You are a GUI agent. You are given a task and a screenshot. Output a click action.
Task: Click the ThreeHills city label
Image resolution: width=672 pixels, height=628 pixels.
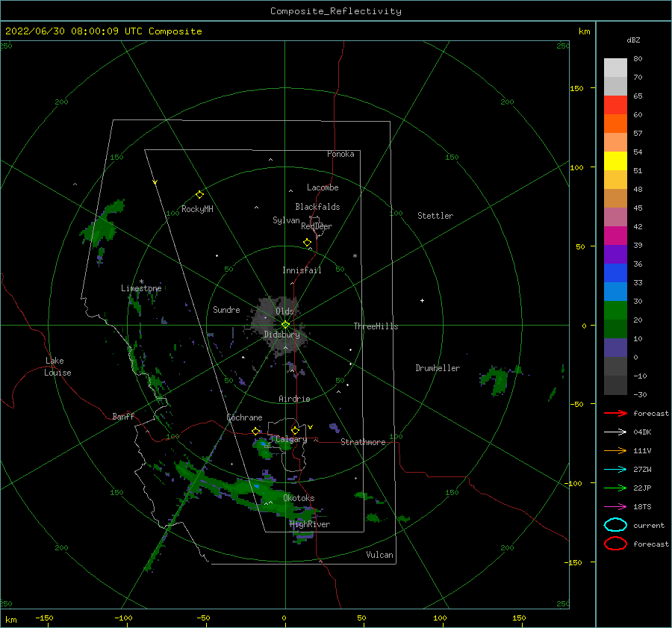[x=376, y=326]
